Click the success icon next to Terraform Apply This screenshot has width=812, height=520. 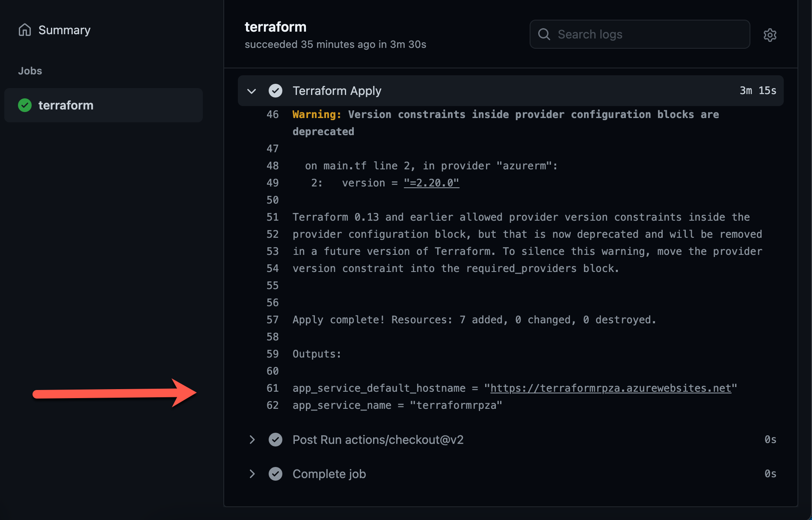(276, 91)
